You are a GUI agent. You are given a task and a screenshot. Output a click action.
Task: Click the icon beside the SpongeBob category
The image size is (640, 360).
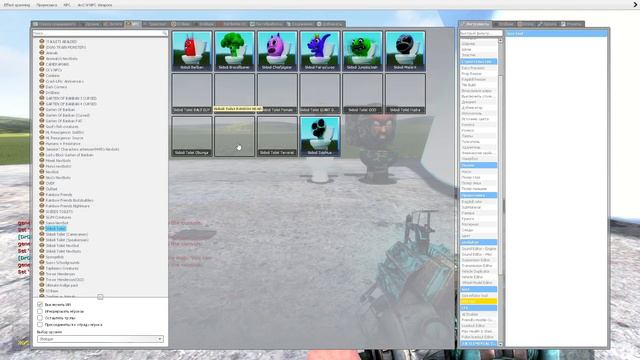(x=42, y=257)
